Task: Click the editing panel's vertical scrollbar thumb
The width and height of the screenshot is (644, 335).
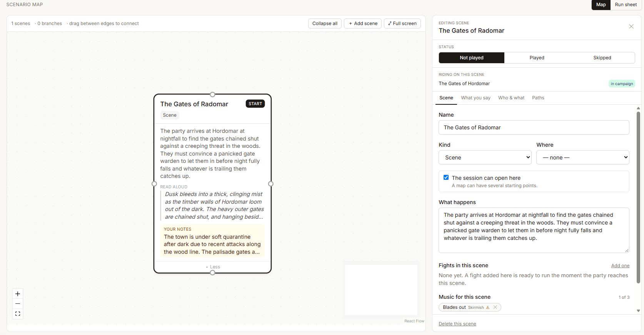Action: [x=638, y=197]
